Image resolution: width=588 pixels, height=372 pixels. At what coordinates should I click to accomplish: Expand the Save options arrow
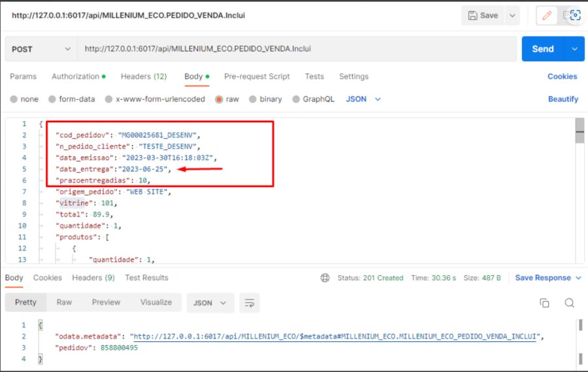pos(512,16)
